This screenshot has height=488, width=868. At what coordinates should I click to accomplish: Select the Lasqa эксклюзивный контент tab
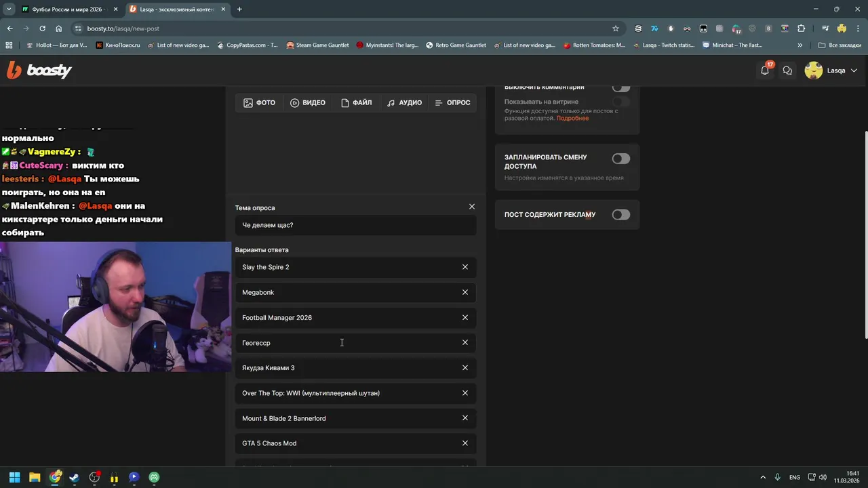click(176, 9)
